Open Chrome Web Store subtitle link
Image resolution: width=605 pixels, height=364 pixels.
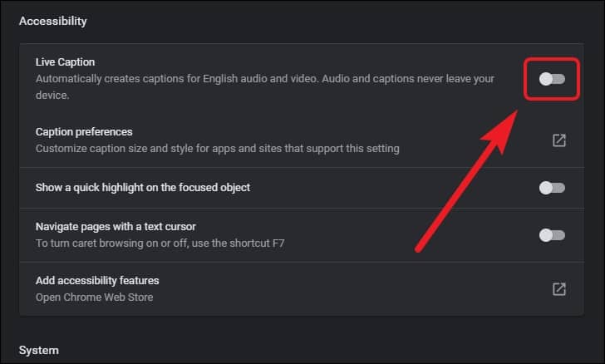coord(94,298)
